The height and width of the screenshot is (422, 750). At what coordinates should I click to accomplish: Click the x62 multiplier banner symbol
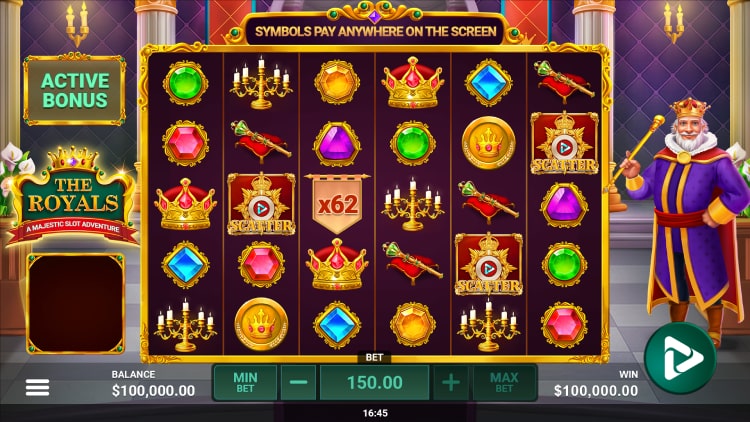(337, 203)
